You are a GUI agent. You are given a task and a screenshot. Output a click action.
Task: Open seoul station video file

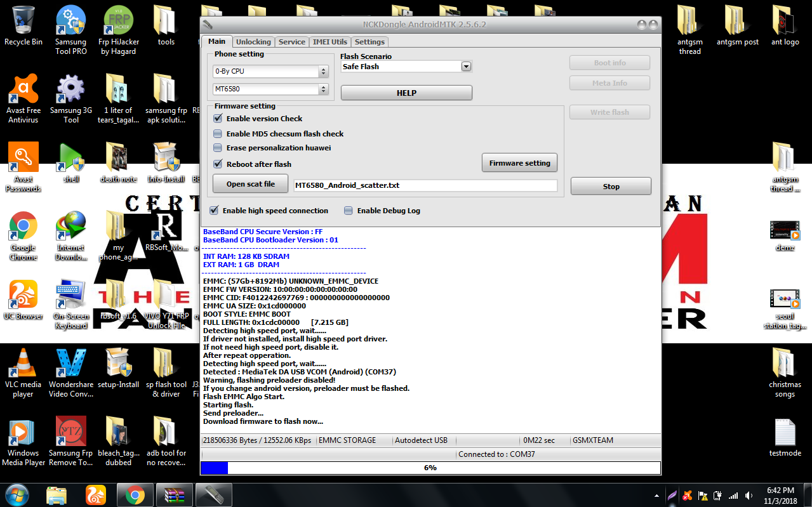point(785,309)
